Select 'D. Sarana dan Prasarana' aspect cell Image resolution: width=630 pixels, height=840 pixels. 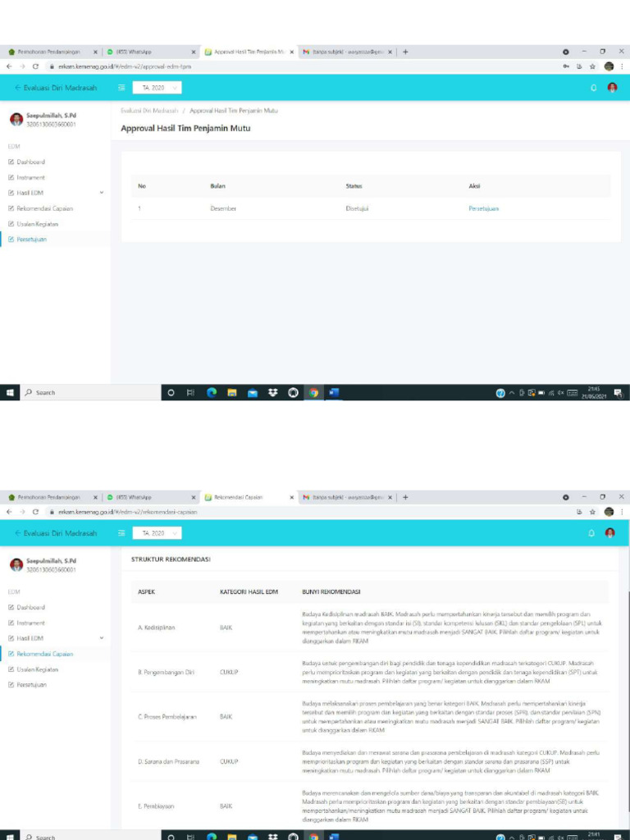168,761
